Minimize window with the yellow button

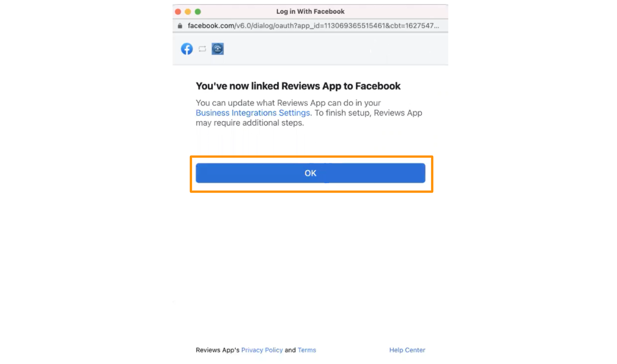(188, 12)
